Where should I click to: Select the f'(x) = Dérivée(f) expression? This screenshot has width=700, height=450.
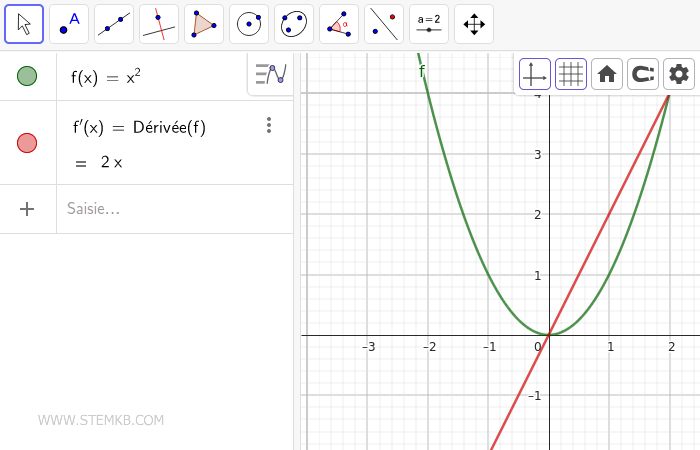[139, 128]
